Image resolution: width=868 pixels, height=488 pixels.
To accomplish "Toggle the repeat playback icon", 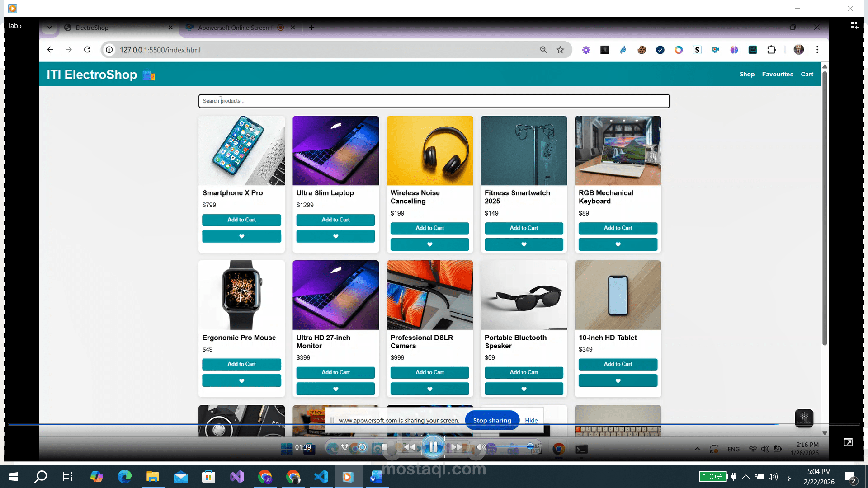I will [362, 447].
